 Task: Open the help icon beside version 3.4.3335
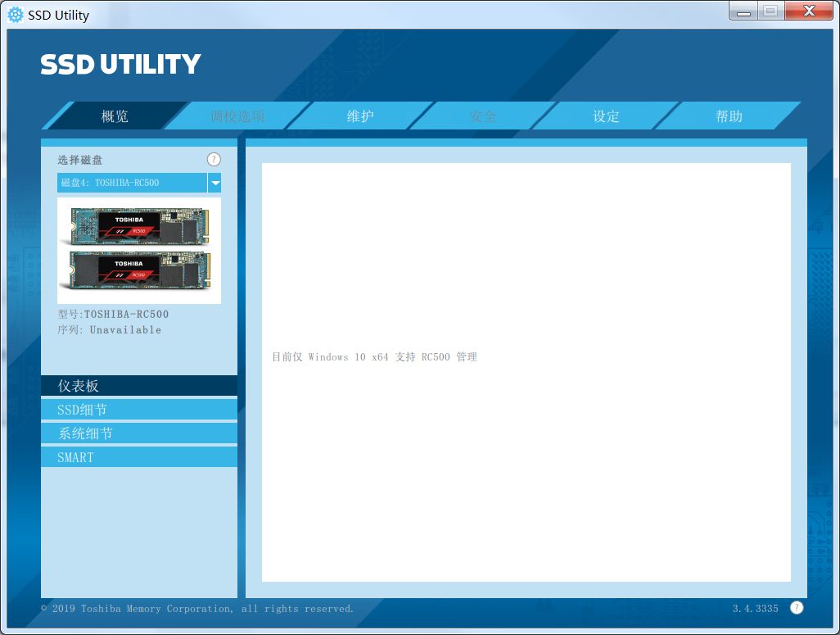pyautogui.click(x=797, y=608)
